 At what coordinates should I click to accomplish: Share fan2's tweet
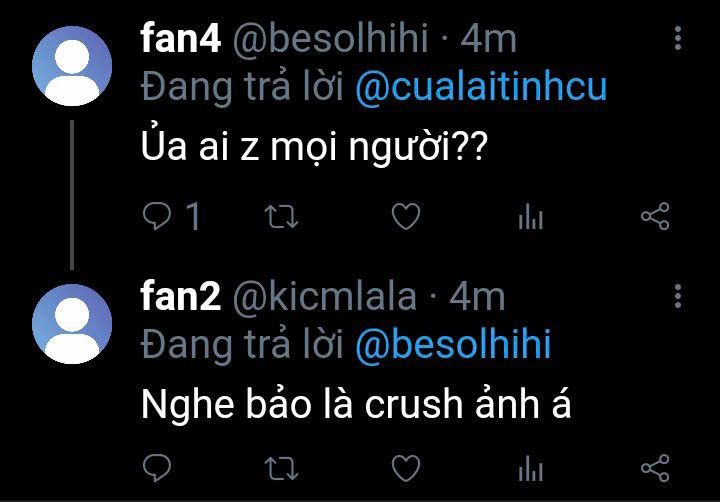pos(654,468)
